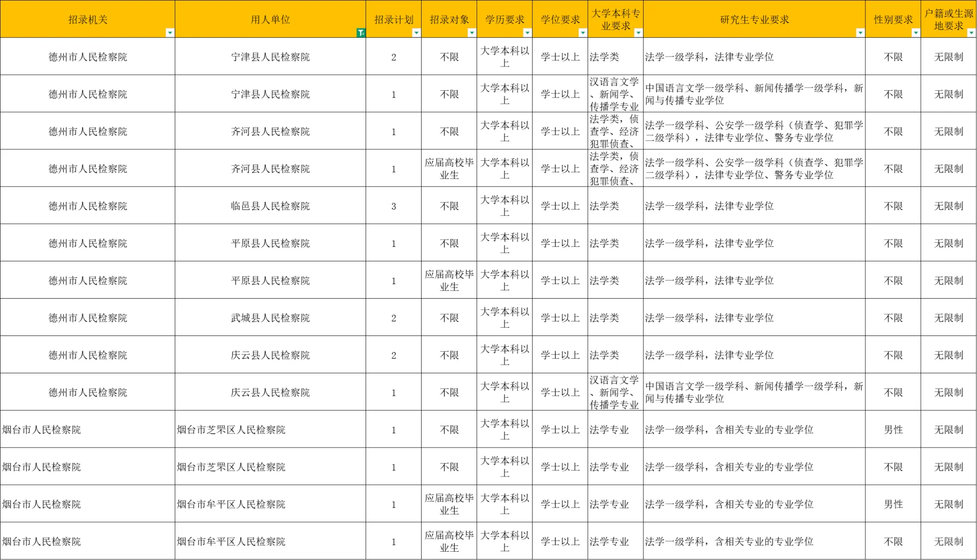Select 不限 gender cell in 临邑县 row
This screenshot has width=977, height=560.
893,206
